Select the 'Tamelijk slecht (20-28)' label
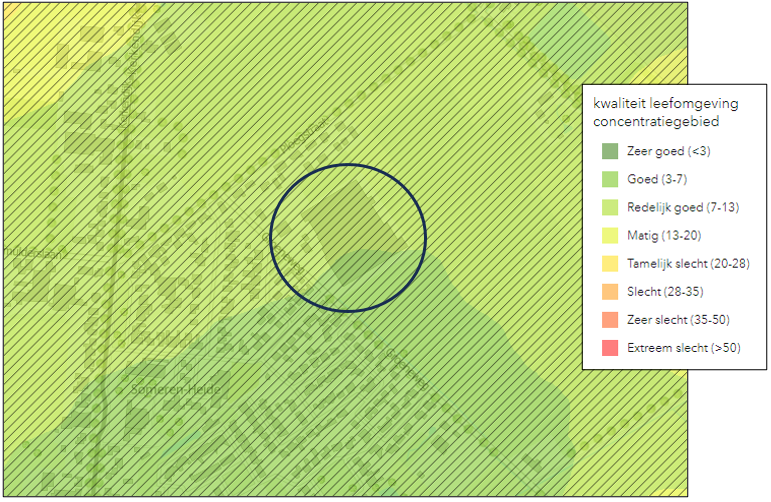The height and width of the screenshot is (502, 771). point(691,264)
